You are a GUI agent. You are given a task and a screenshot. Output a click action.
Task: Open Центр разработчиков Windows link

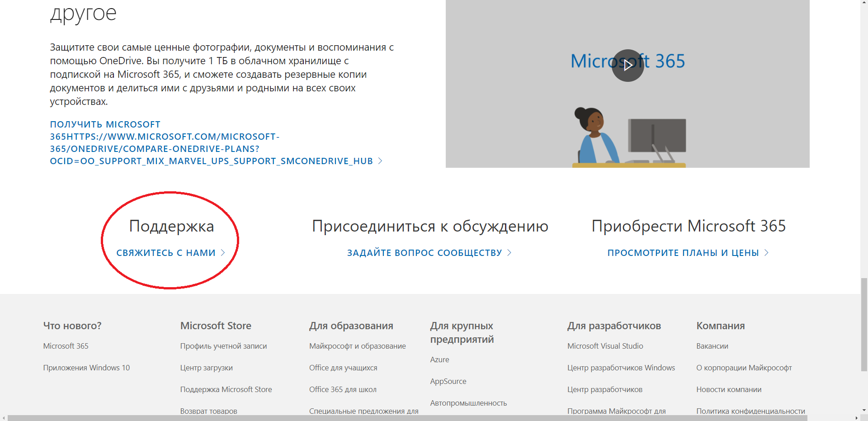click(x=621, y=368)
